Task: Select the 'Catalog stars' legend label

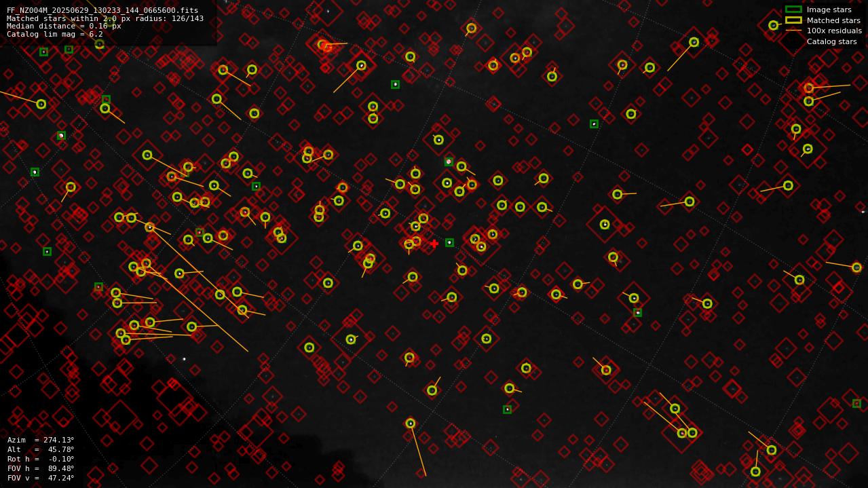Action: [x=831, y=41]
